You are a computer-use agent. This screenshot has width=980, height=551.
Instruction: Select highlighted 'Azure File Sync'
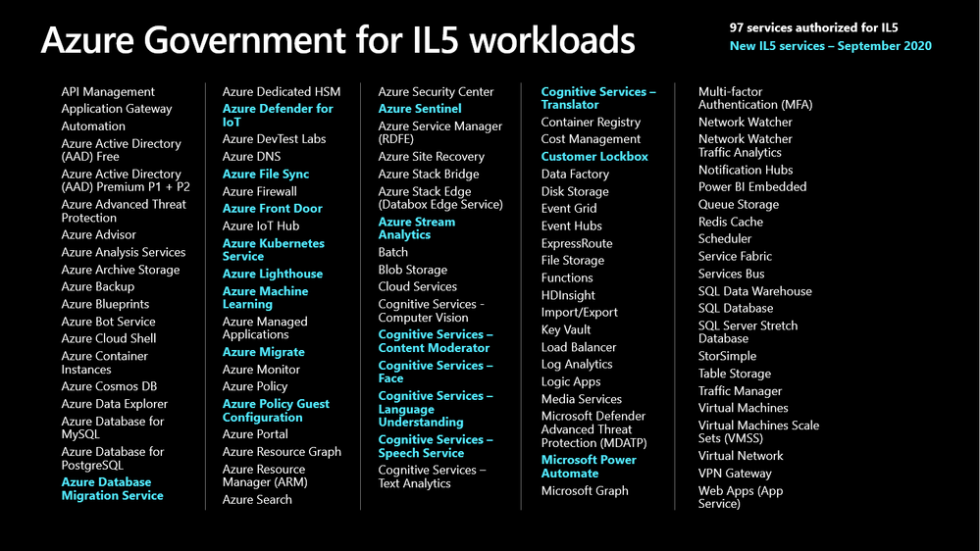[266, 175]
